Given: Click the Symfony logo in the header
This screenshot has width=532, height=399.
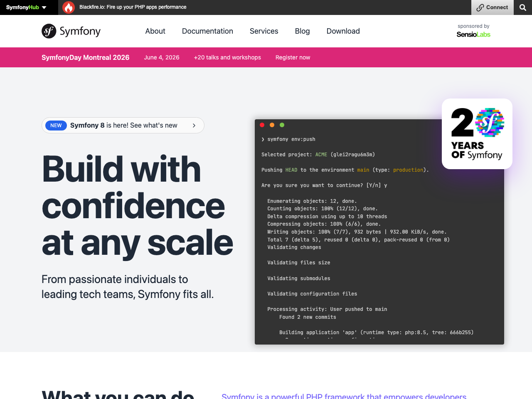Looking at the screenshot, I should pos(71,31).
